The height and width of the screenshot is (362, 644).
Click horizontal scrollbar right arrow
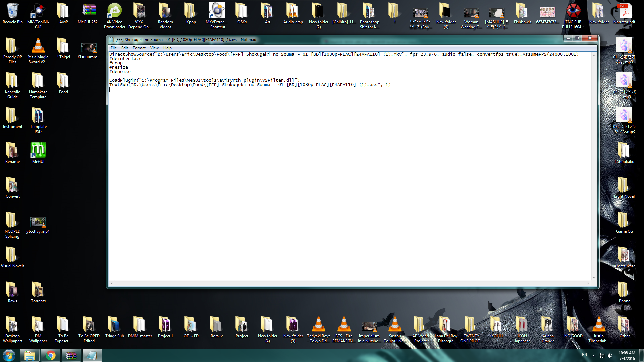[x=588, y=283]
